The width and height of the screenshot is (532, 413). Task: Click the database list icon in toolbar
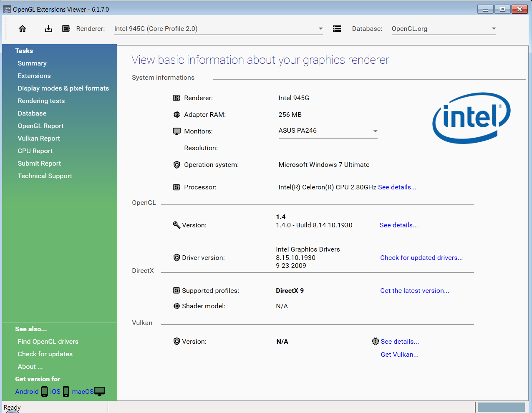click(337, 28)
